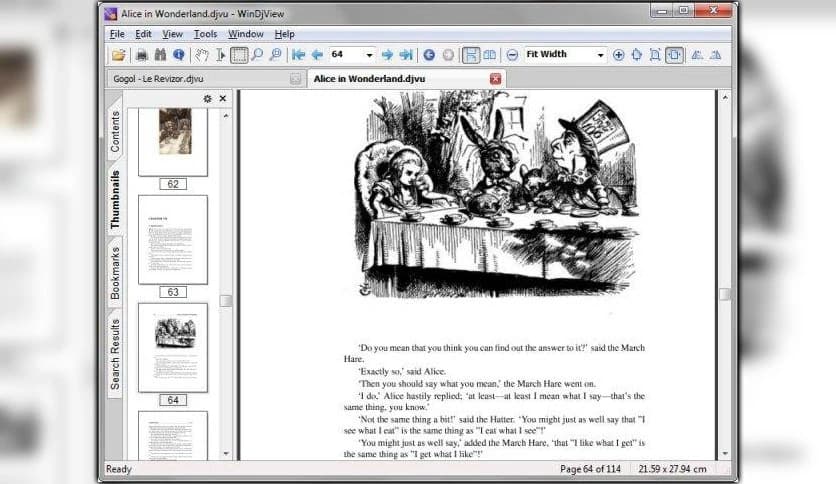Jump to last page arrow
The width and height of the screenshot is (836, 484).
pyautogui.click(x=406, y=55)
